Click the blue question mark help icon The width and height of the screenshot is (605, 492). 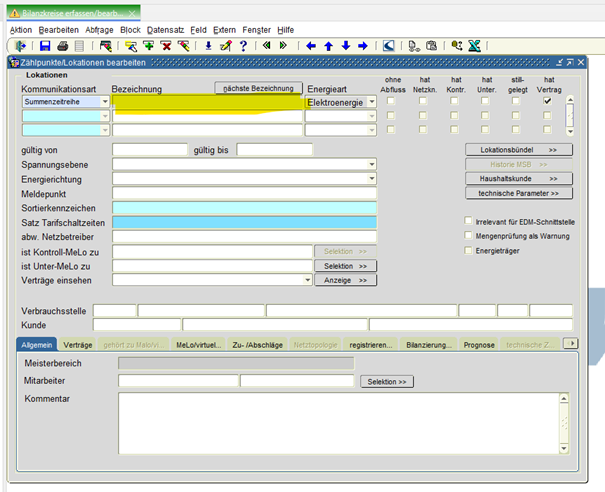243,46
